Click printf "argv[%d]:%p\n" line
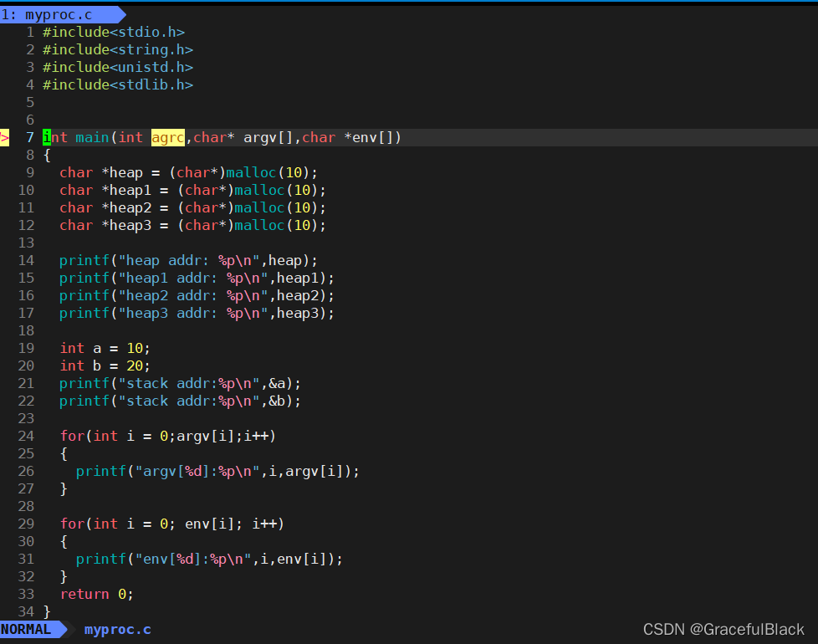Image resolution: width=818 pixels, height=644 pixels. [x=217, y=472]
